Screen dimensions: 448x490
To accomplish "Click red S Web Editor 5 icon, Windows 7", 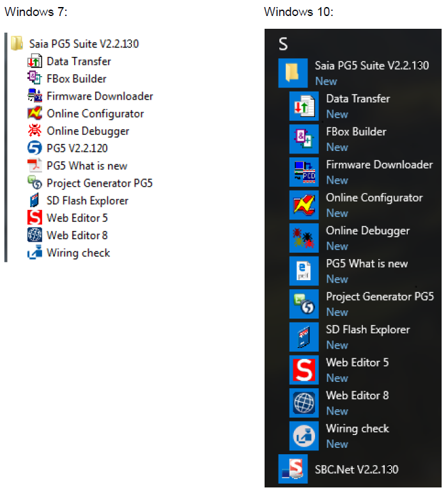I will point(35,217).
